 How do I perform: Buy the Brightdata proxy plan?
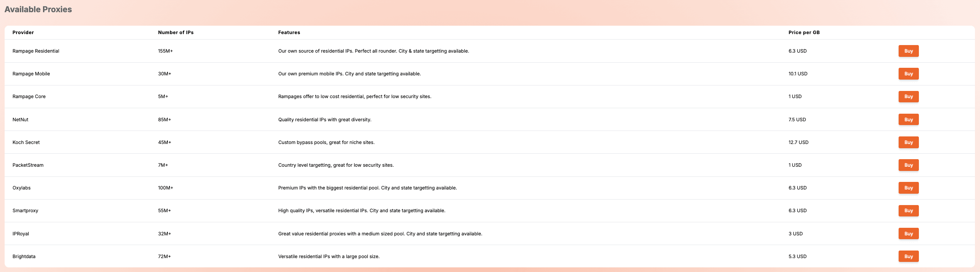[908, 256]
